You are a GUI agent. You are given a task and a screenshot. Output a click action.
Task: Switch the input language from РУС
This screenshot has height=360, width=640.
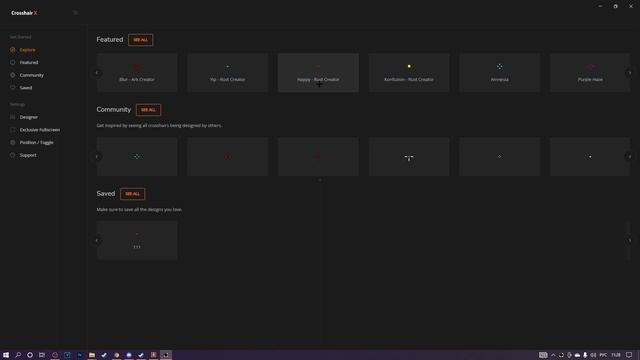coord(603,355)
